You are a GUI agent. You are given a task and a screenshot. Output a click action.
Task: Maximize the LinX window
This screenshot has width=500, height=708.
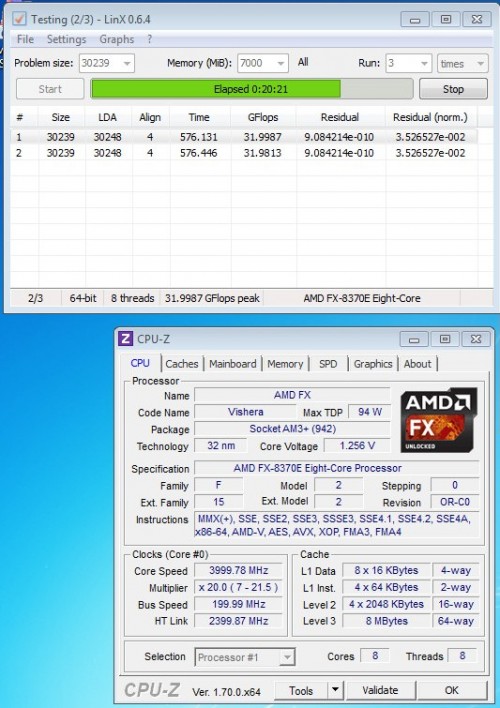446,19
